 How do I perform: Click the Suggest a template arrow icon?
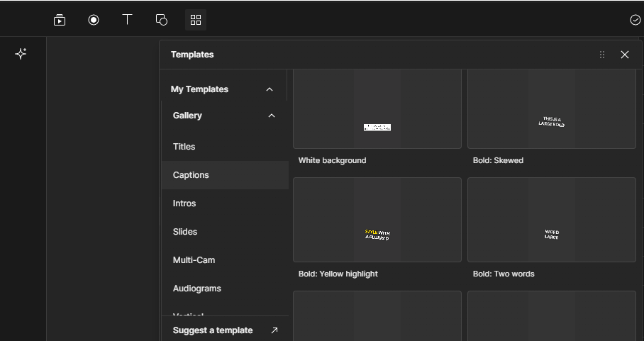coord(274,330)
